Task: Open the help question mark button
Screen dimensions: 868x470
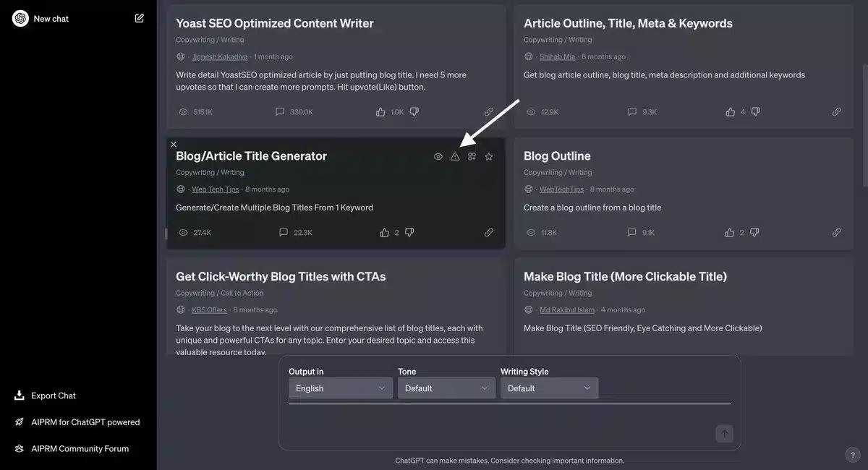Action: pyautogui.click(x=851, y=455)
